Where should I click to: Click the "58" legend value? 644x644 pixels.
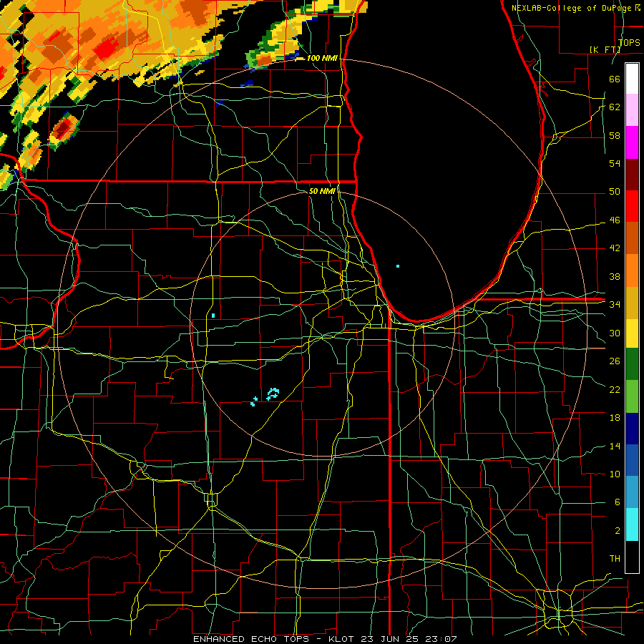tap(615, 135)
